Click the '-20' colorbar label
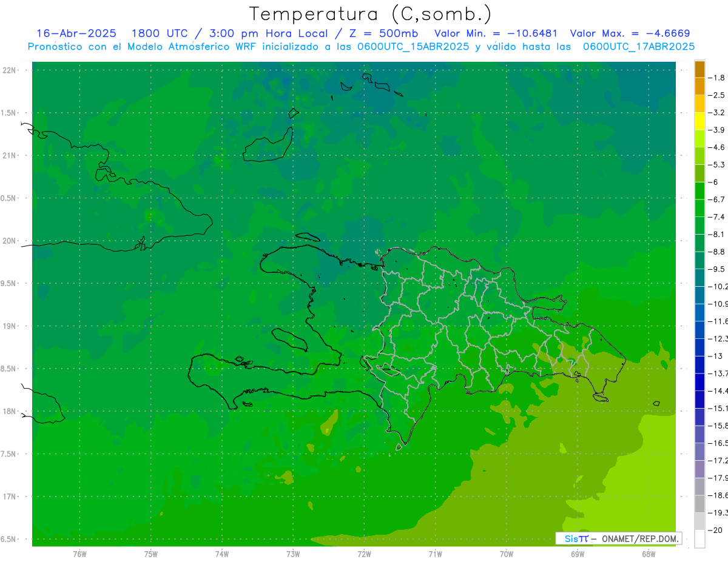Image resolution: width=728 pixels, height=562 pixels. coord(716,530)
